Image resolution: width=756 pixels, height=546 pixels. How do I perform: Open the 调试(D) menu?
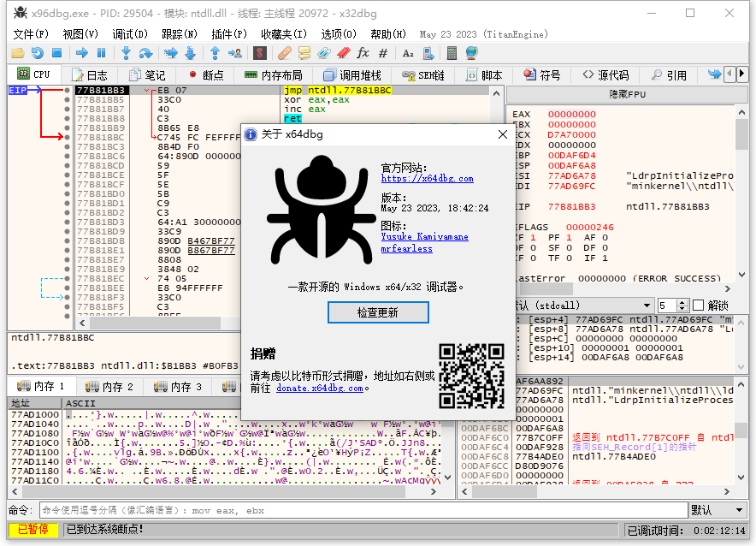[x=130, y=34]
